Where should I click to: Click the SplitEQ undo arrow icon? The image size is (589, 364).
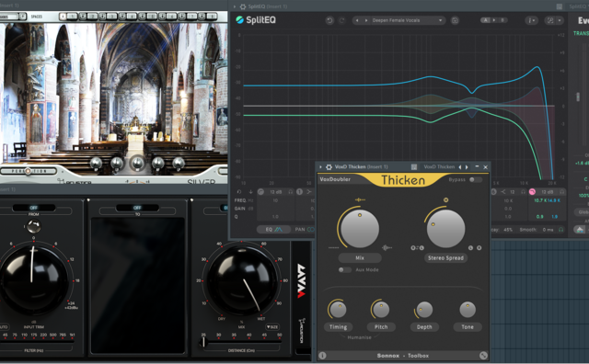(x=329, y=20)
